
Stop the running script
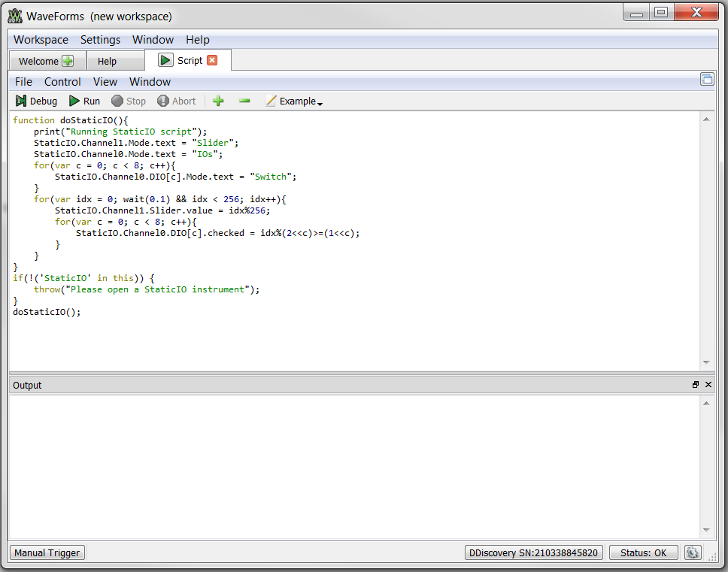pos(129,101)
